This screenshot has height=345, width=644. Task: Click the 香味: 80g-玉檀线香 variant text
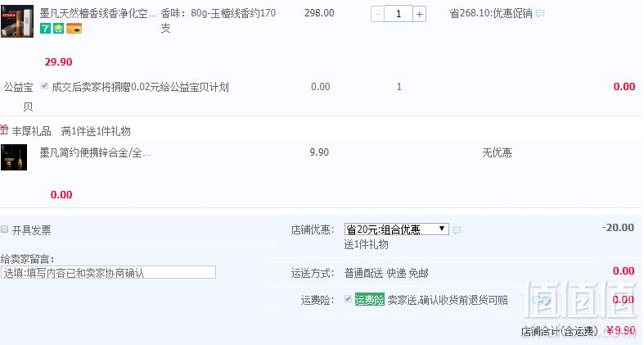[x=218, y=20]
